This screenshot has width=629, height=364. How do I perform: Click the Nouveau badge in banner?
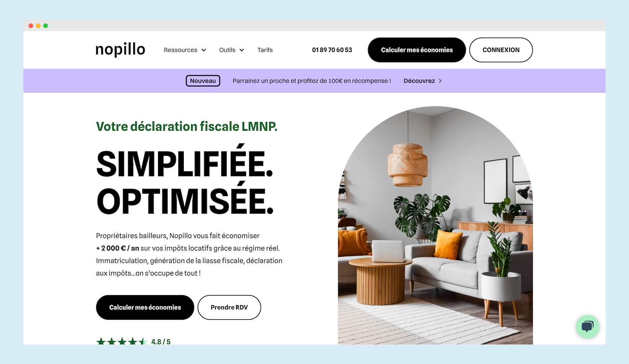tap(203, 81)
